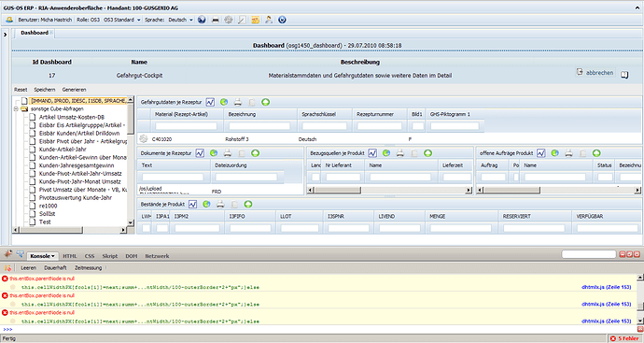Click the Bezeichnung filter field in Gefahrgutdaten
This screenshot has height=343, width=644.
pos(259,126)
